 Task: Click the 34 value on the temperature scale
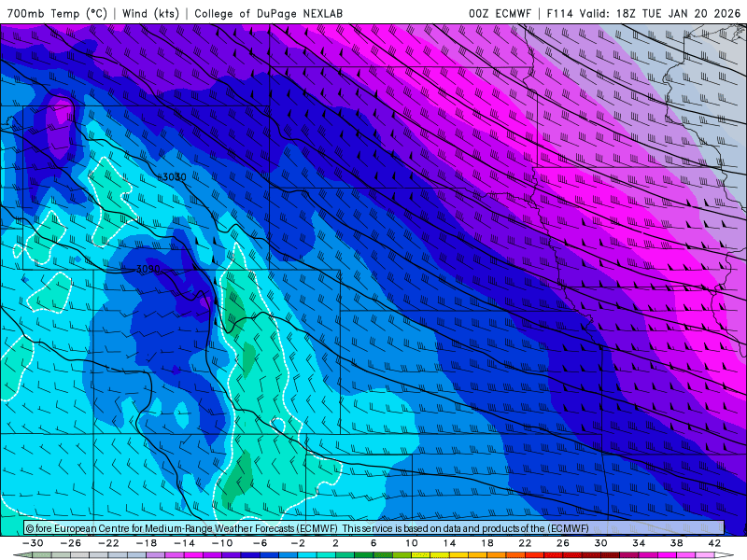click(639, 543)
